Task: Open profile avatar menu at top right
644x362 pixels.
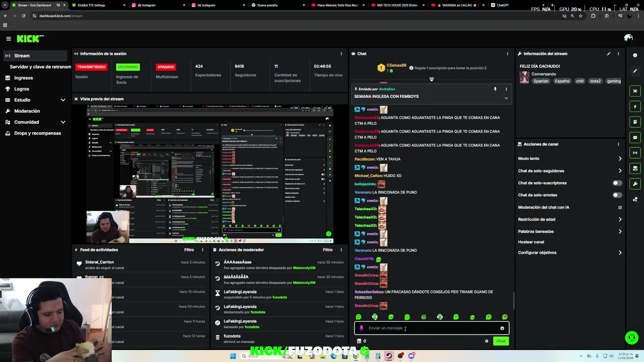Action: pos(628,38)
